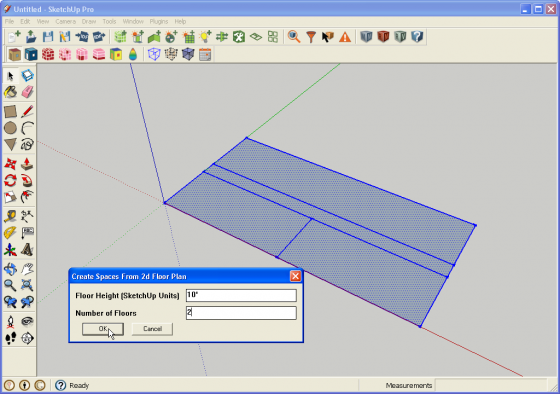Confirm the dialog with OK

pos(103,329)
